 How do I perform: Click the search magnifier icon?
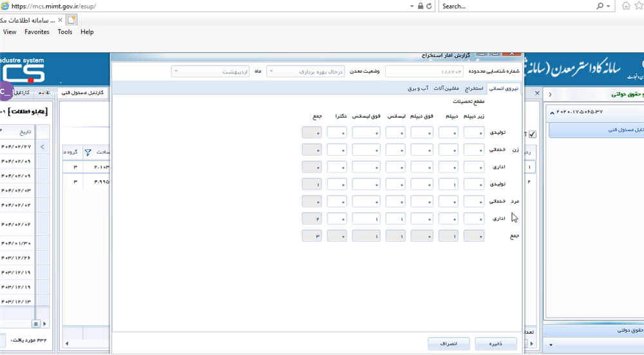coord(600,6)
